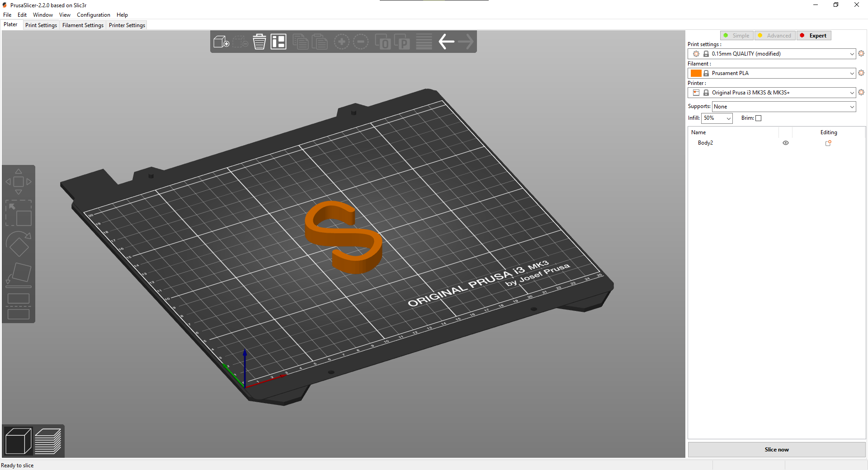868x470 pixels.
Task: Open the Edit menu
Action: click(x=22, y=15)
